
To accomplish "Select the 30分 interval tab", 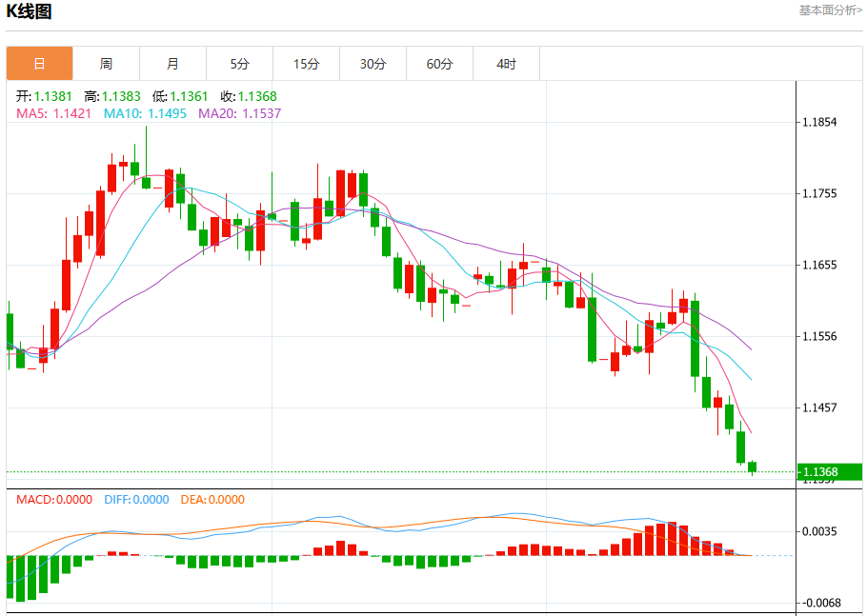I will pyautogui.click(x=373, y=64).
